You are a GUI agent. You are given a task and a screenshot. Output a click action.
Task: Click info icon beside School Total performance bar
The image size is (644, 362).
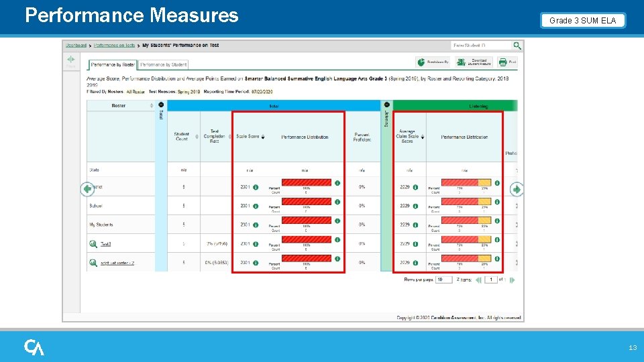point(337,202)
